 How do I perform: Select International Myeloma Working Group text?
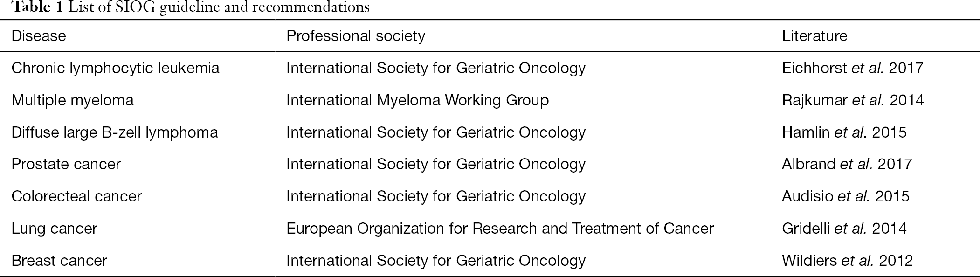click(417, 100)
